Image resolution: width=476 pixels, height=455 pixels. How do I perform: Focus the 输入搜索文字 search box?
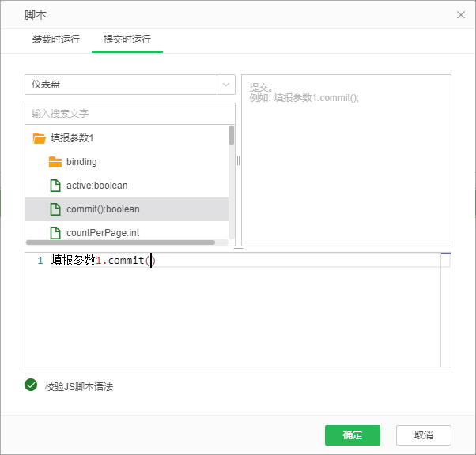(x=130, y=113)
